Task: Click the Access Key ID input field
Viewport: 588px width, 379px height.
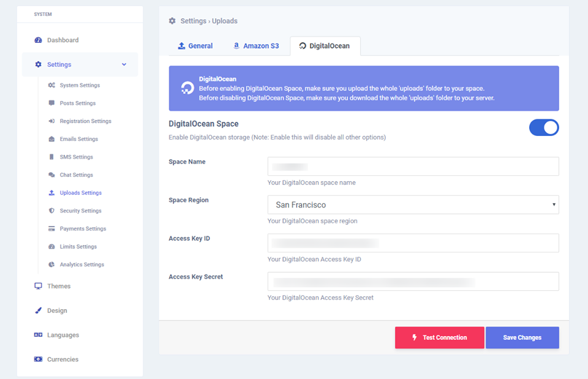Action: [413, 243]
